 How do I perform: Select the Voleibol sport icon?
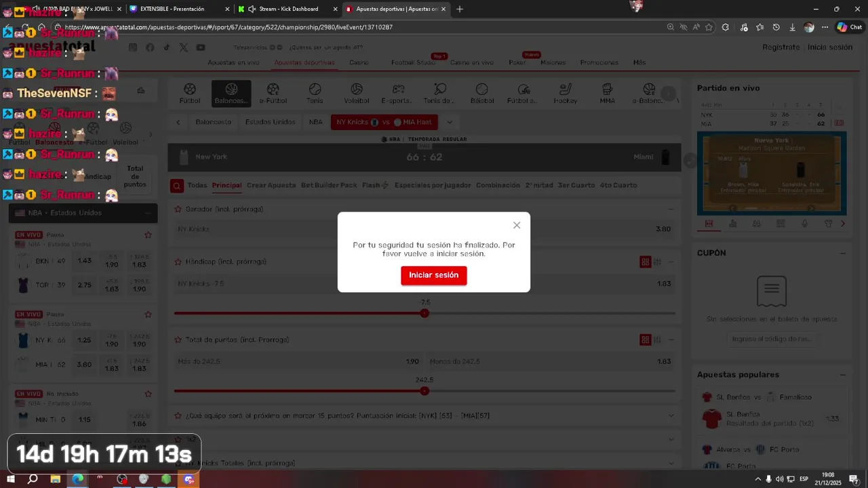pos(357,94)
